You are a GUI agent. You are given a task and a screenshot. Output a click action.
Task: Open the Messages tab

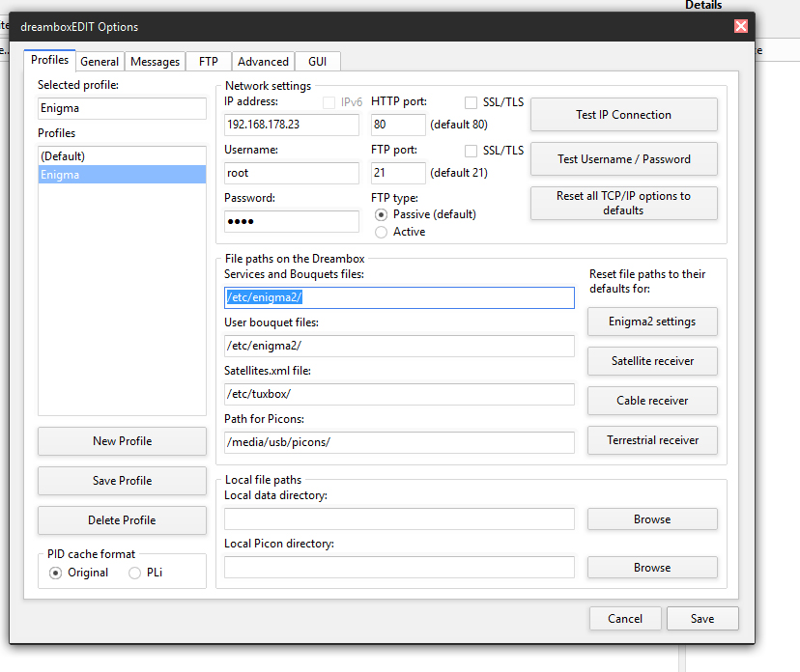[156, 62]
